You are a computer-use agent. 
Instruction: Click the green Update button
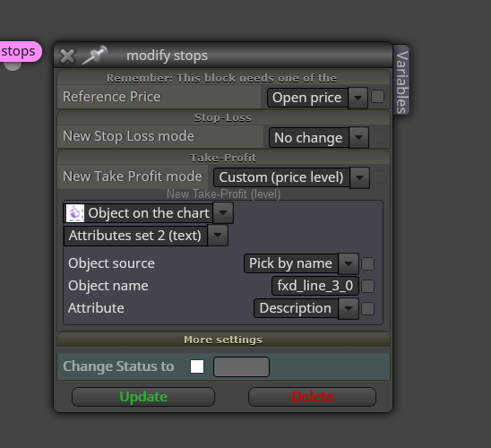[x=143, y=397]
